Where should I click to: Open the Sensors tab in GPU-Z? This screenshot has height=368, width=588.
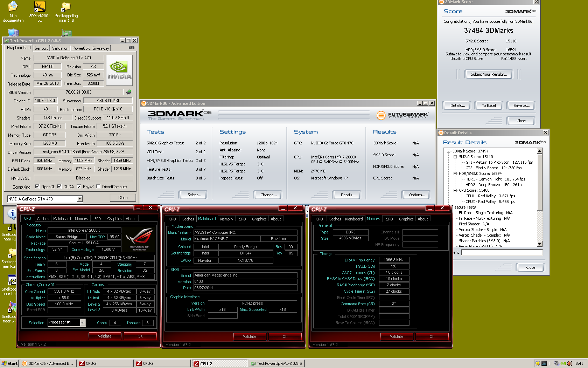(41, 48)
